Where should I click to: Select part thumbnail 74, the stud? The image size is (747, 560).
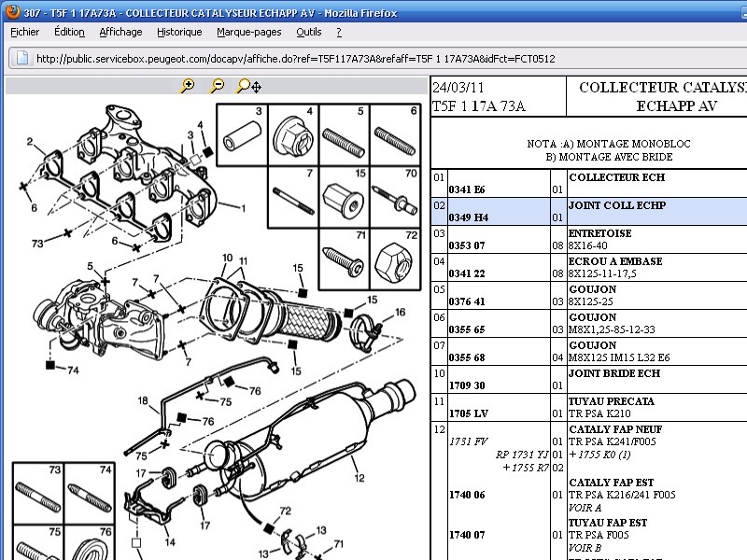89,494
